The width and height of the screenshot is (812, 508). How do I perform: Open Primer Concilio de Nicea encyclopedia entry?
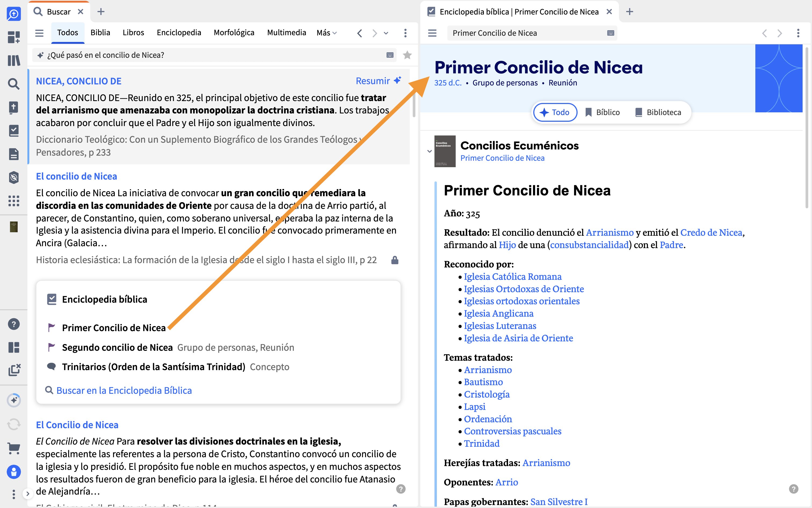pos(114,328)
